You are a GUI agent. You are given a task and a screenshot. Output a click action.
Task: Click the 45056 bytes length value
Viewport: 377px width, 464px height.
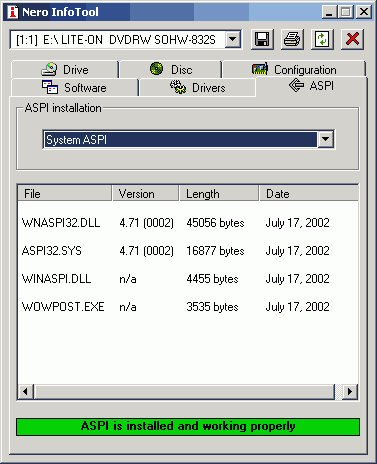pos(215,223)
